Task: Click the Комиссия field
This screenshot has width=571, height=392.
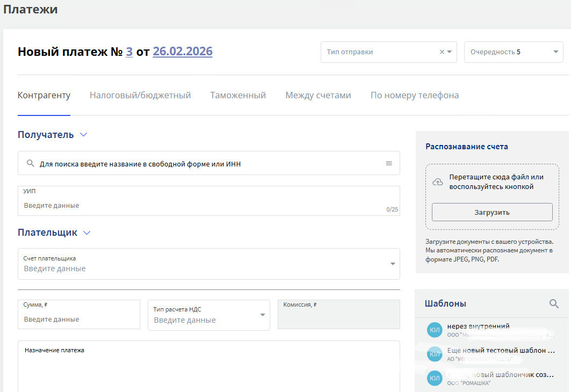Action: pos(338,315)
